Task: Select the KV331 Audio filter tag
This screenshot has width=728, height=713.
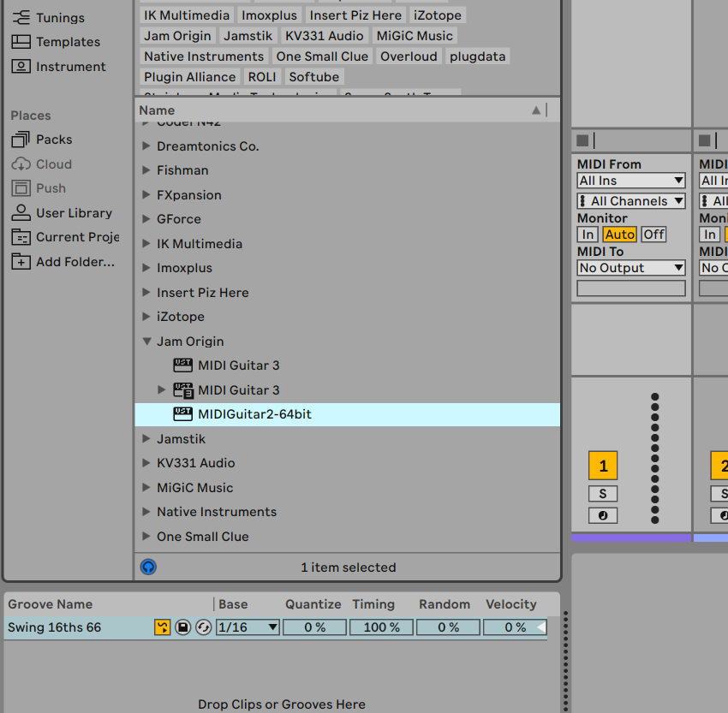Action: point(324,36)
